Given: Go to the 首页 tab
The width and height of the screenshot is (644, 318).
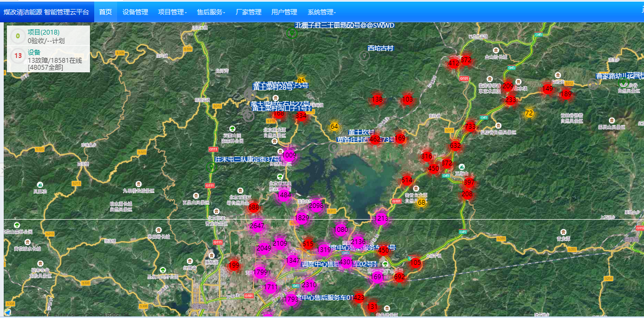Looking at the screenshot, I should (x=105, y=12).
